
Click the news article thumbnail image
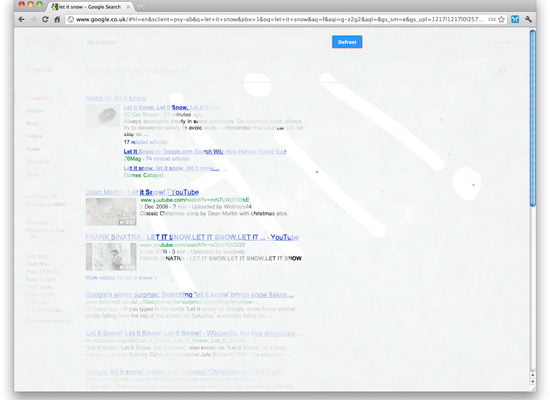coord(103,115)
